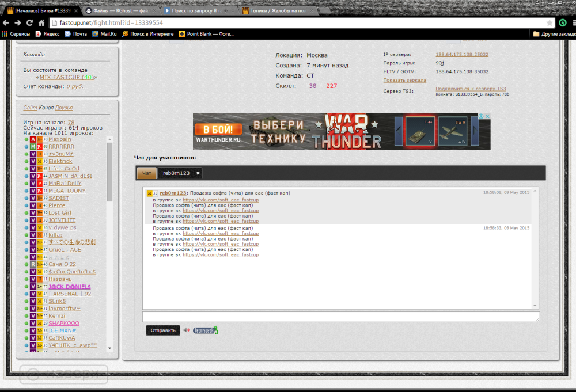Open reb0rn123 profile in chat message

[x=173, y=193]
